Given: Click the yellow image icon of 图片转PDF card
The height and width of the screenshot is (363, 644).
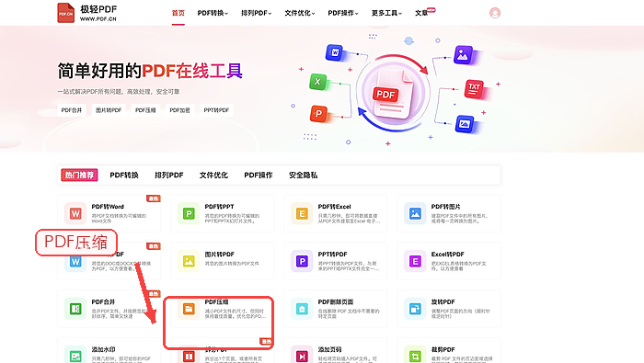Looking at the screenshot, I should pyautogui.click(x=189, y=261).
